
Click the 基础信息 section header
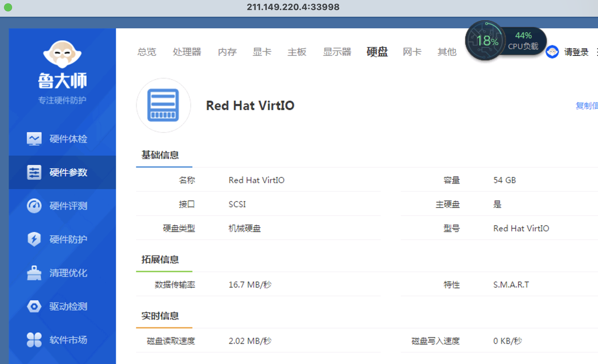(x=160, y=155)
